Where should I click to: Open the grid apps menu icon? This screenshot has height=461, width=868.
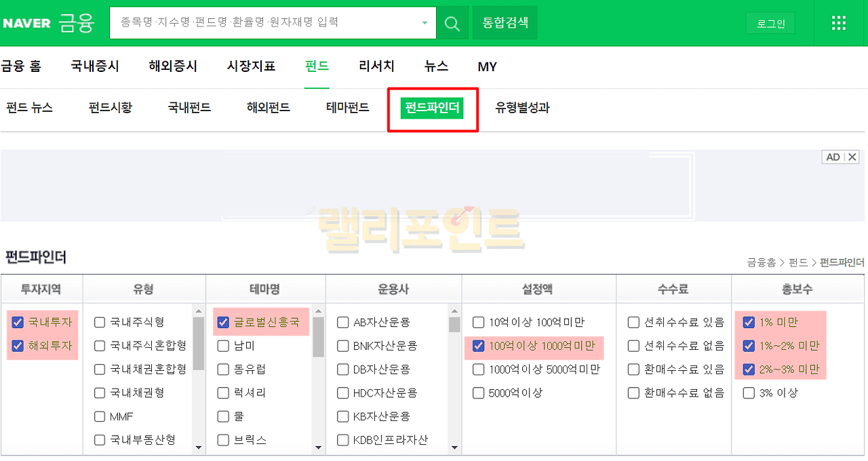(x=839, y=23)
